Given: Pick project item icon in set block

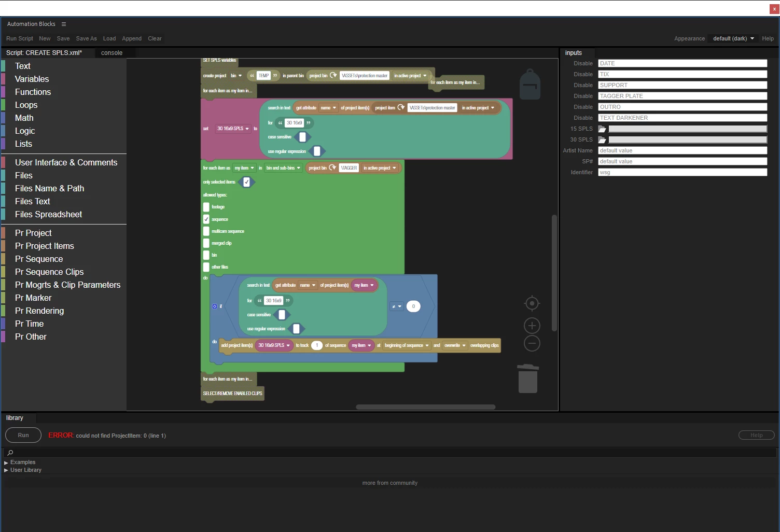Looking at the screenshot, I should click(401, 107).
